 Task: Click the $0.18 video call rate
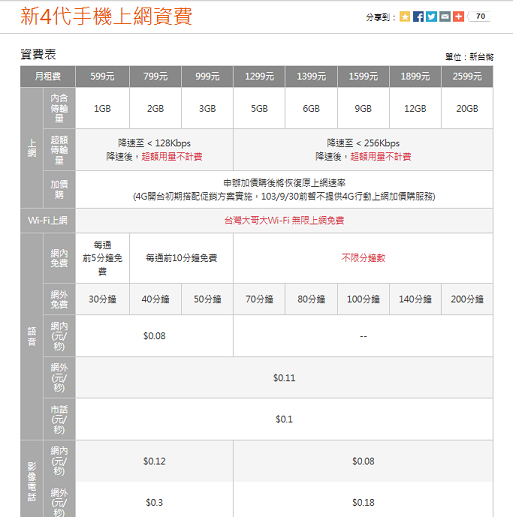click(363, 503)
